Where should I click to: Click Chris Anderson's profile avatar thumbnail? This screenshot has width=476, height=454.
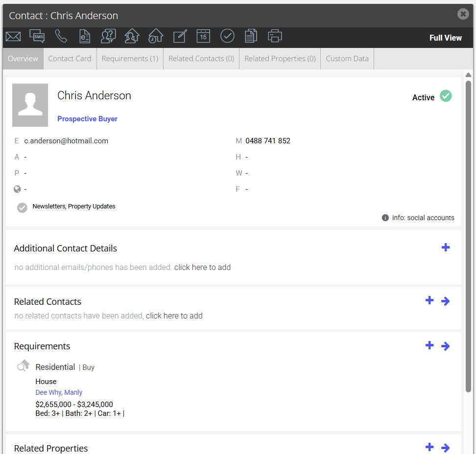(30, 105)
